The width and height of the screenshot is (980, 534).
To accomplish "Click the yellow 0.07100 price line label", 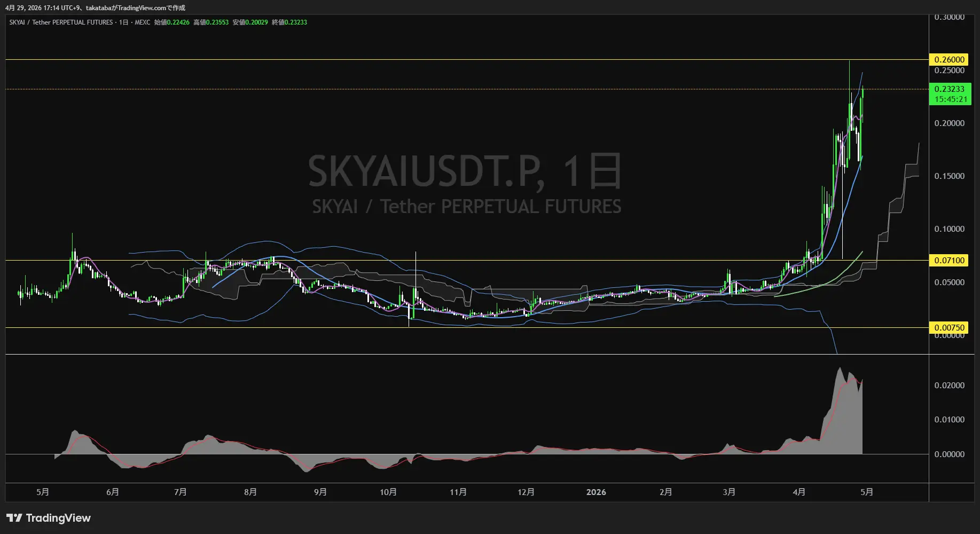I will point(949,261).
